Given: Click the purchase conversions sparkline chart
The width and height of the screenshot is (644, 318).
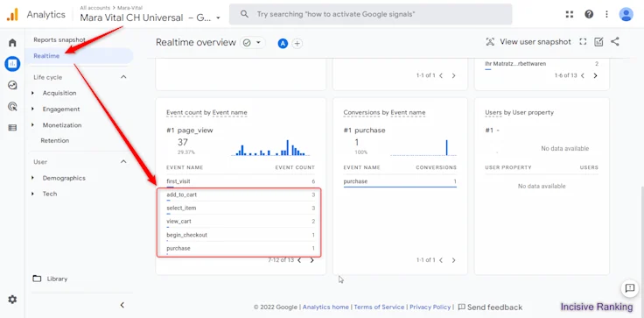Looking at the screenshot, I should [x=423, y=148].
